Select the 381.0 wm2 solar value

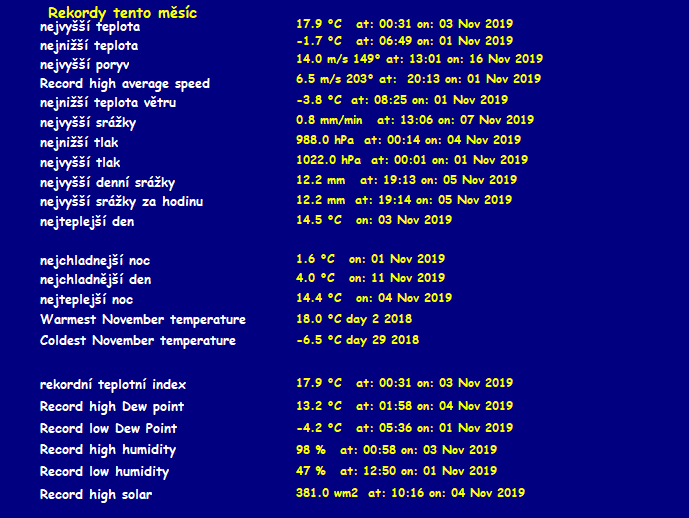[x=410, y=493]
